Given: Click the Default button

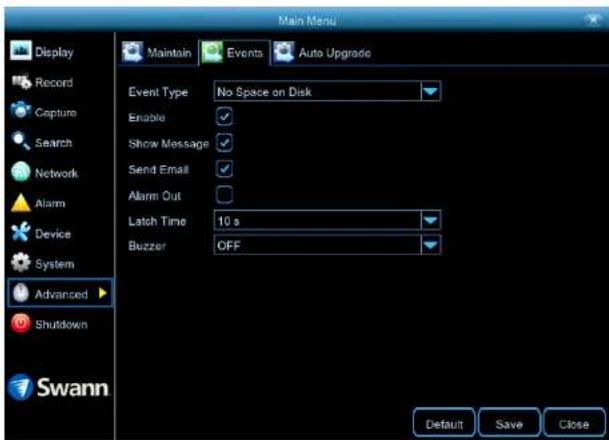Looking at the screenshot, I should [x=444, y=423].
